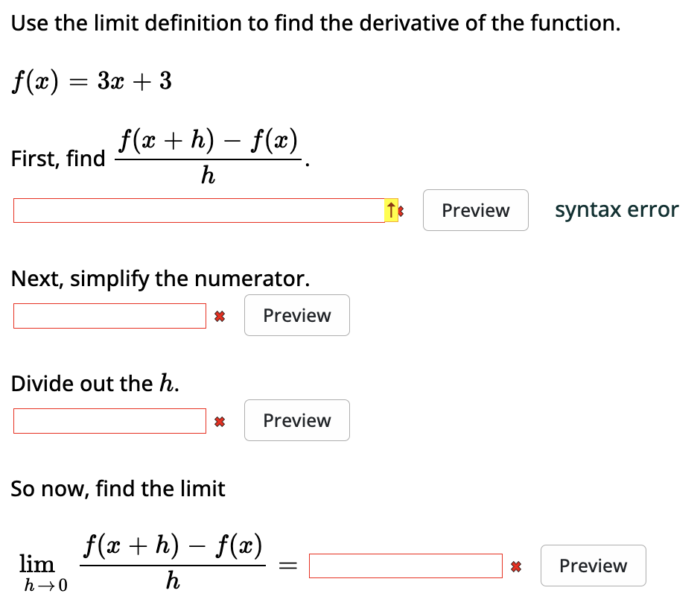The height and width of the screenshot is (611, 700).
Task: Click the difference quotient formula after 'First, find'
Action: pos(209,155)
